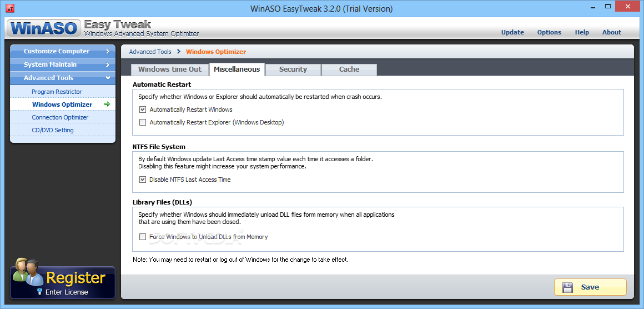Click the Register users icon
This screenshot has height=309, width=644.
tap(28, 272)
